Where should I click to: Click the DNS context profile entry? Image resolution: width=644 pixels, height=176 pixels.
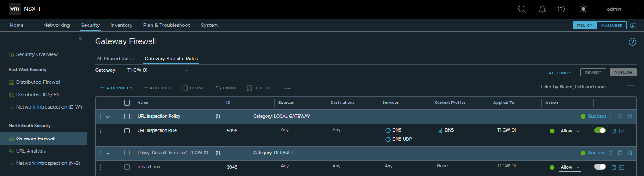pos(445,130)
